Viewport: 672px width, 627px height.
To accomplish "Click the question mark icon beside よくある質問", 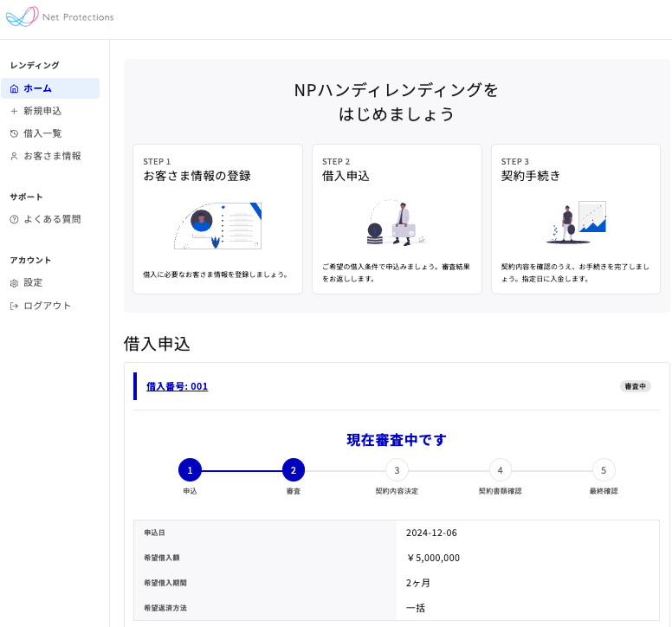I will (14, 219).
